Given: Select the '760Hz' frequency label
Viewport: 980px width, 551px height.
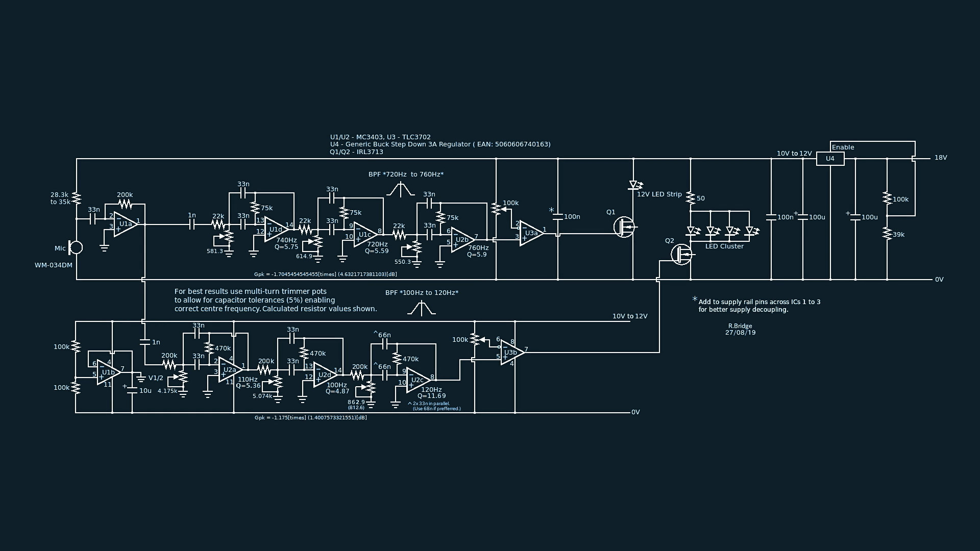Looking at the screenshot, I should coord(478,248).
